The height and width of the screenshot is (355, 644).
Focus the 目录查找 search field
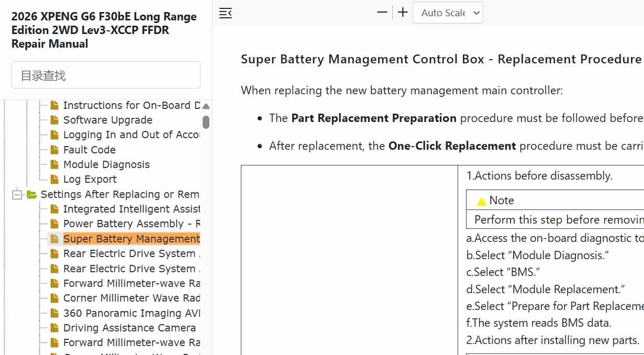tap(106, 75)
